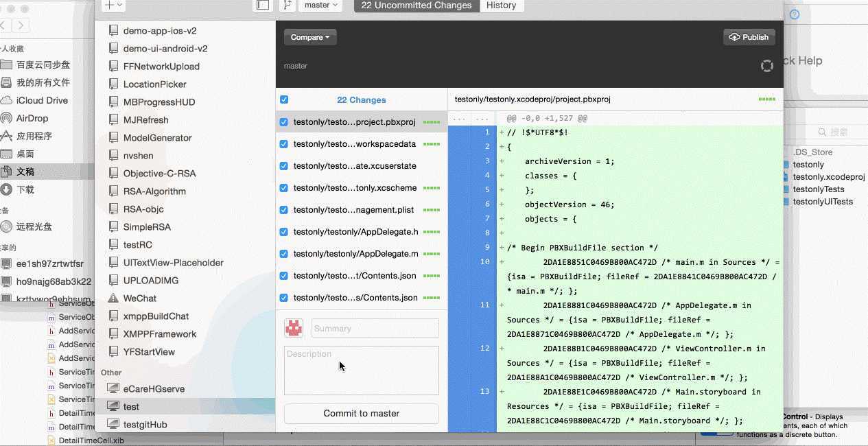
Task: Click the 22 Changes header label
Action: coord(362,99)
